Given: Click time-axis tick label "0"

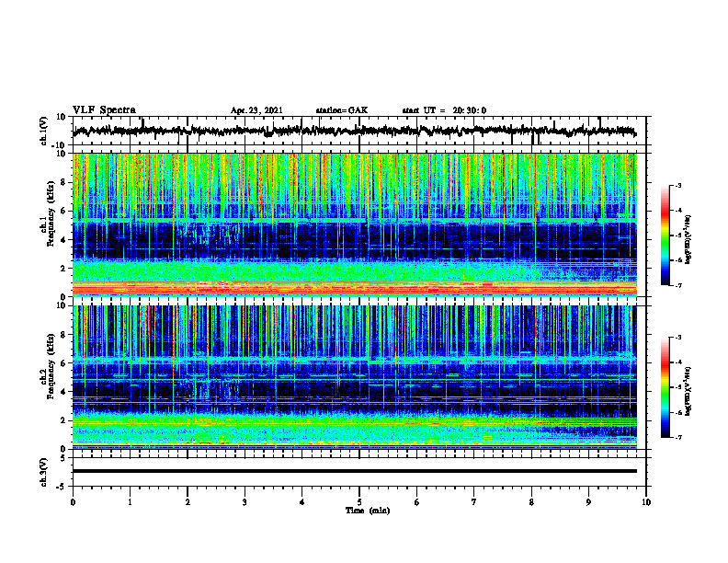Looking at the screenshot, I should tap(73, 502).
